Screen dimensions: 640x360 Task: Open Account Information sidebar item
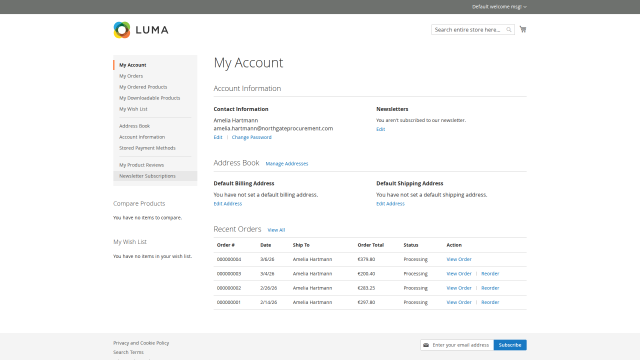pyautogui.click(x=142, y=137)
